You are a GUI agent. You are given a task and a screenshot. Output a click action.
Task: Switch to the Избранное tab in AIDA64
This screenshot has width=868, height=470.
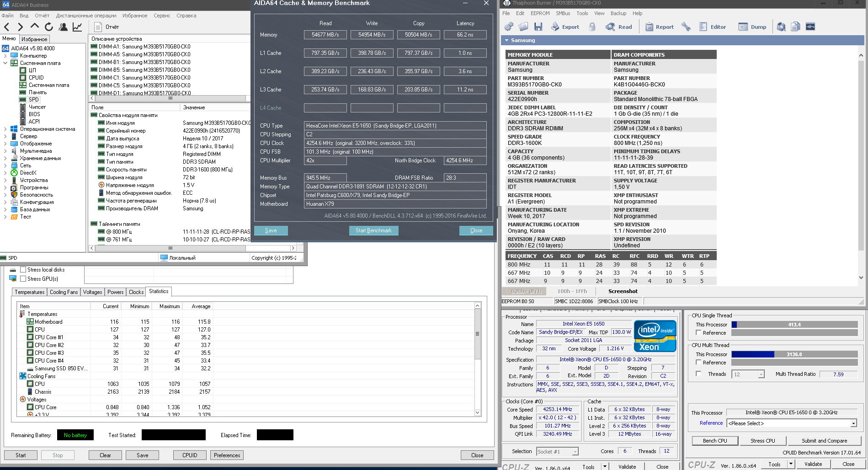click(34, 39)
